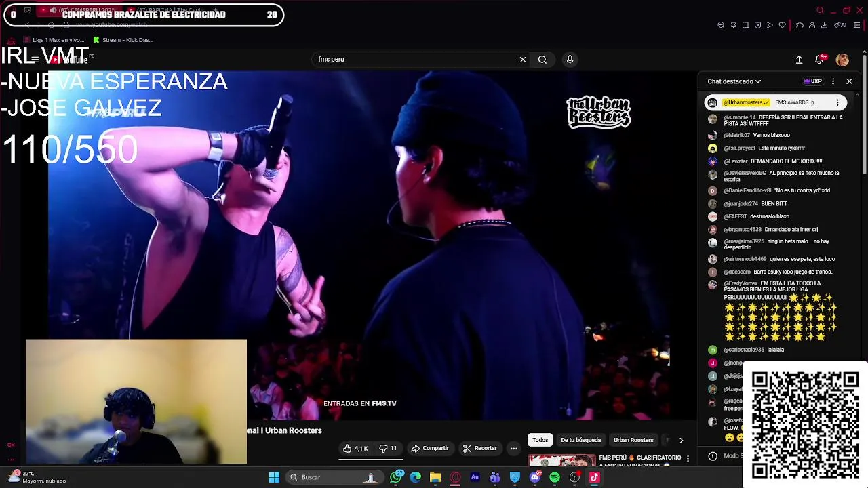Dislike the video with thumbs down
The width and height of the screenshot is (868, 488).
[388, 448]
